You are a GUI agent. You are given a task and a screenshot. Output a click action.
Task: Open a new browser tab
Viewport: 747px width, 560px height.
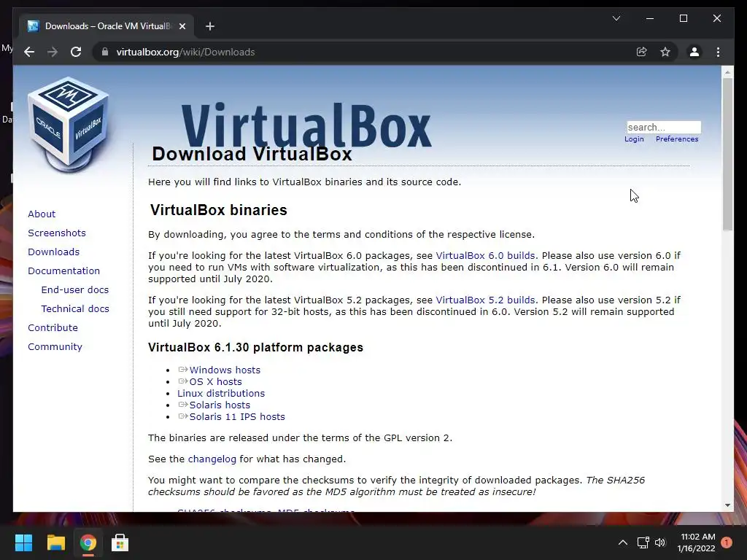tap(210, 26)
